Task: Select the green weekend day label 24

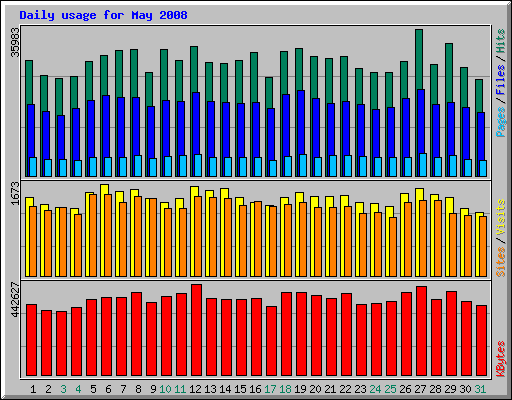Action: (375, 389)
